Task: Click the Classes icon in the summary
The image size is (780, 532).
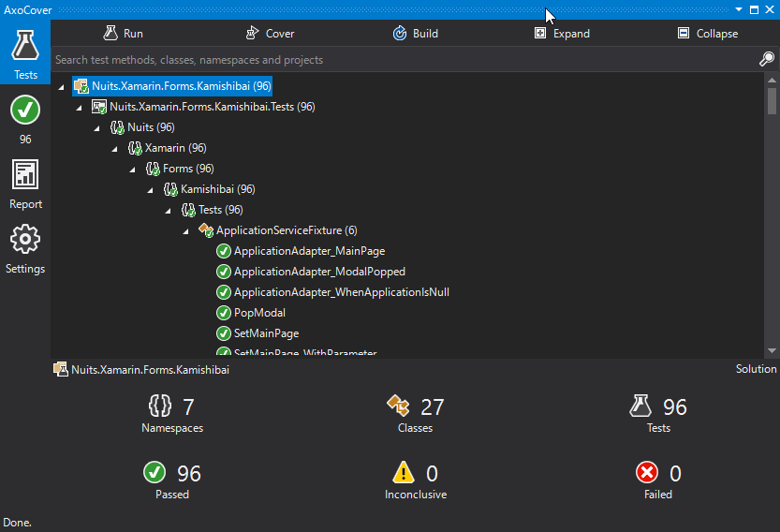Action: pos(398,406)
